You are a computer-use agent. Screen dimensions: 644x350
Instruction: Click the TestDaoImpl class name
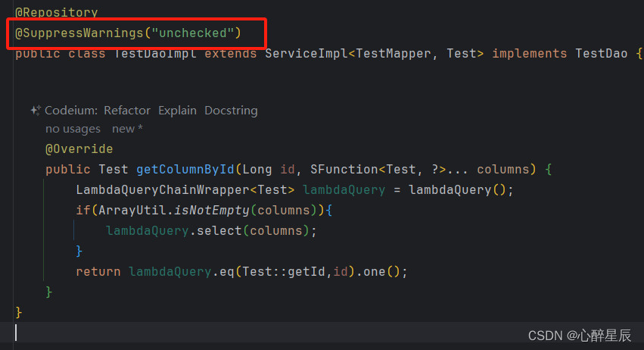tap(155, 54)
